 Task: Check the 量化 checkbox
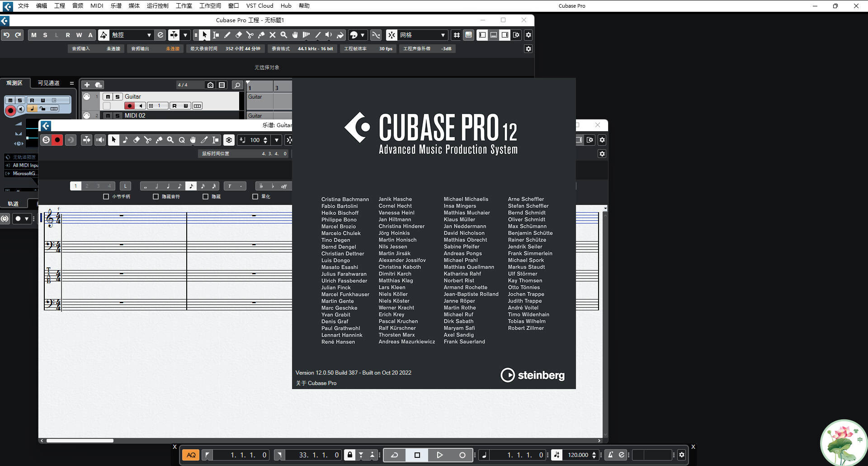(255, 196)
